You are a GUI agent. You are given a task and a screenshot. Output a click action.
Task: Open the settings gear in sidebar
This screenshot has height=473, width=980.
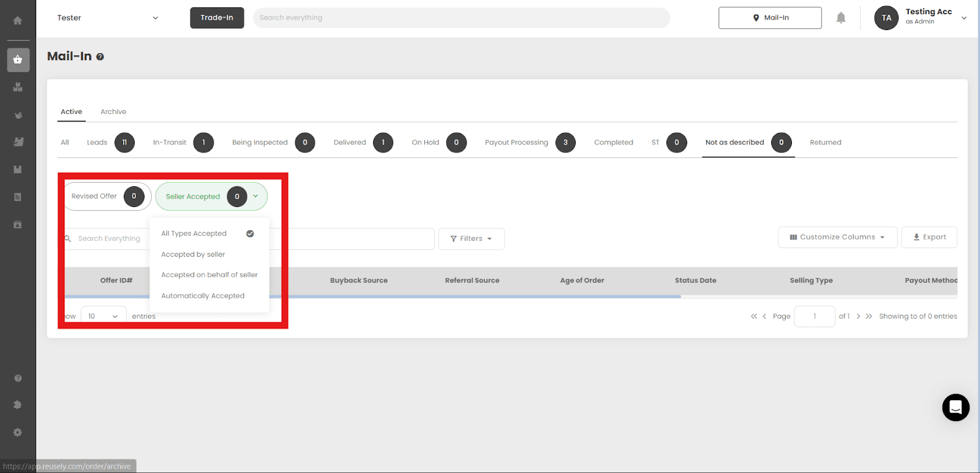[18, 433]
